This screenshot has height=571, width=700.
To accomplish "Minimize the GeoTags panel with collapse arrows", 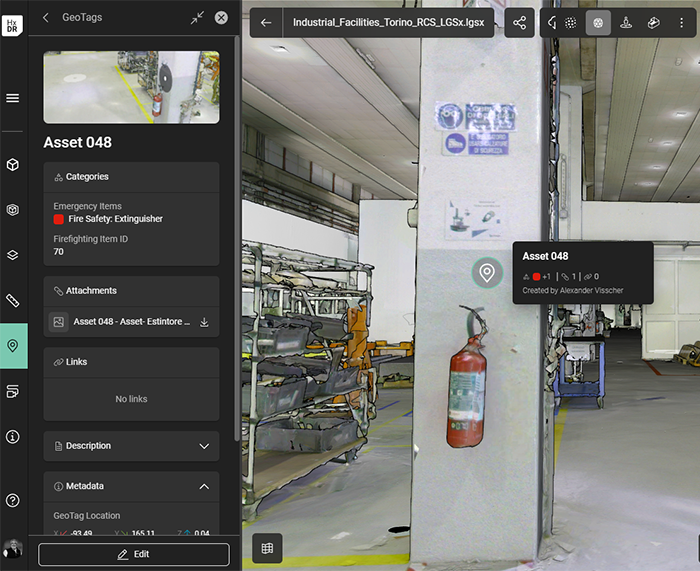I will (x=197, y=17).
